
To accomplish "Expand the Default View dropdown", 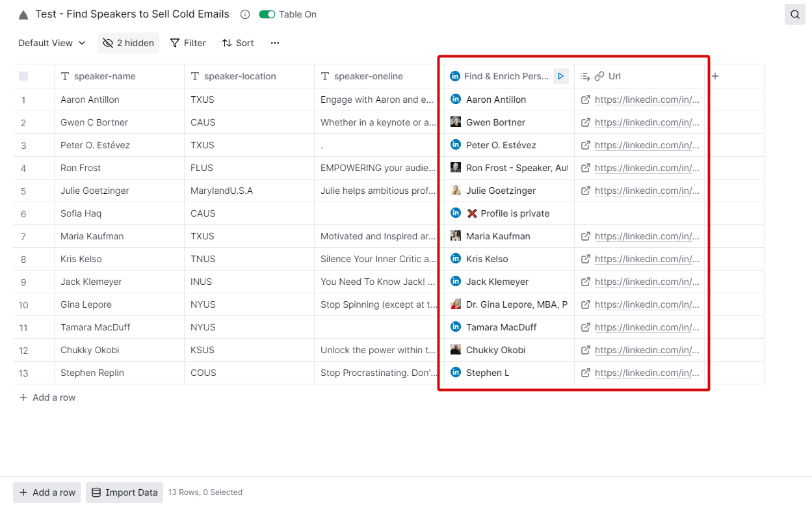I will point(52,43).
